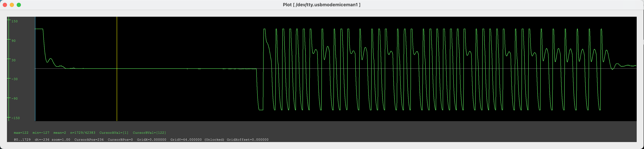Image resolution: width=644 pixels, height=149 pixels.
Task: Click the CursorAVal=[1] readout
Action: [x=114, y=133]
